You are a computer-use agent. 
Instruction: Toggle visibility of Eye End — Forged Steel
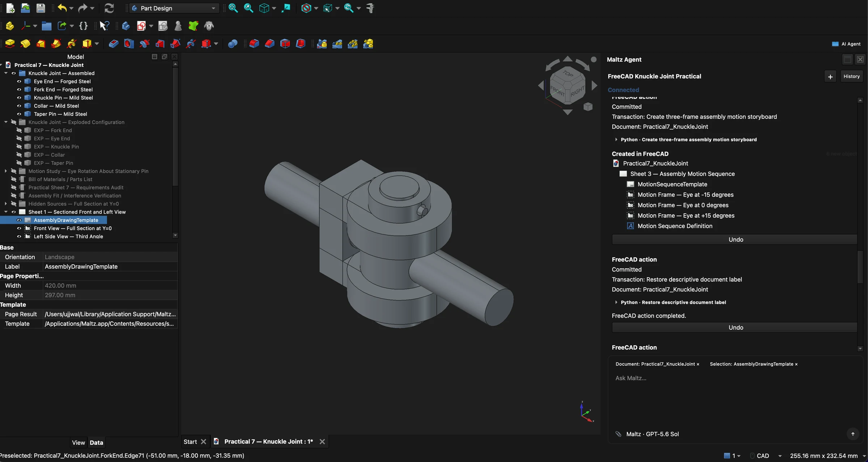coord(19,81)
